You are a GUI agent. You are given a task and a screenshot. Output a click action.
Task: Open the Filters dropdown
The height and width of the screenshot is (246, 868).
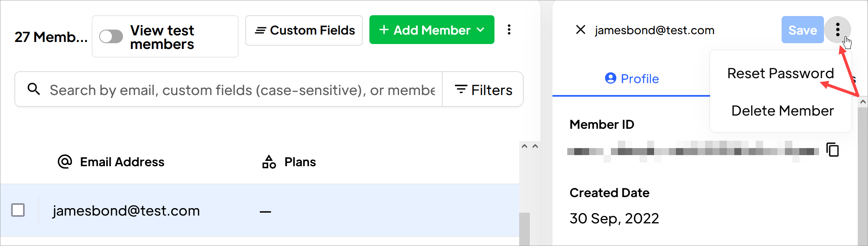click(x=483, y=89)
